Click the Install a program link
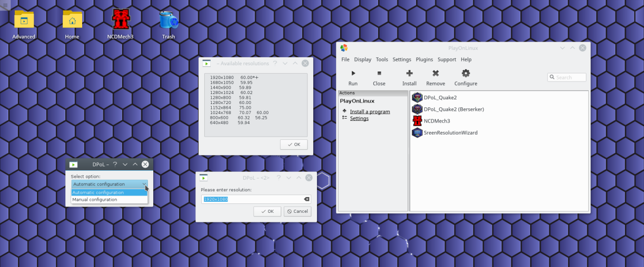Screen dimensions: 644x267 point(370,111)
